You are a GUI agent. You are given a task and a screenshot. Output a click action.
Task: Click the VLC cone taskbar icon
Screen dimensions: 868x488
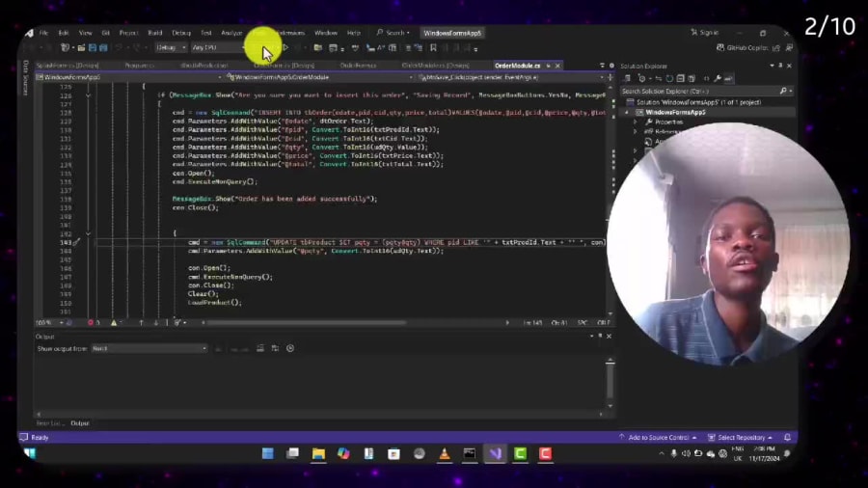click(x=444, y=453)
